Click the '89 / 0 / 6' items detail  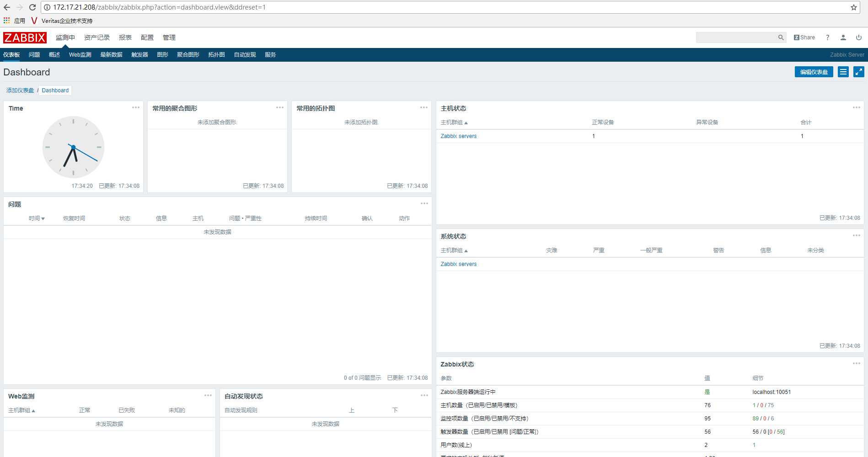point(763,419)
